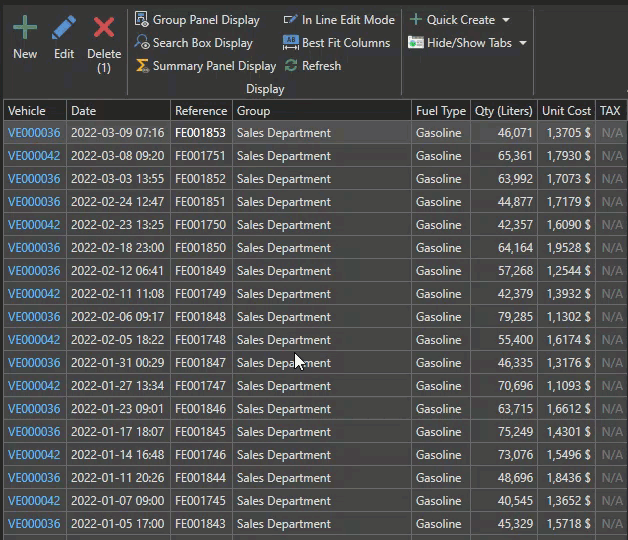Select the Reference cell FE001843

200,524
